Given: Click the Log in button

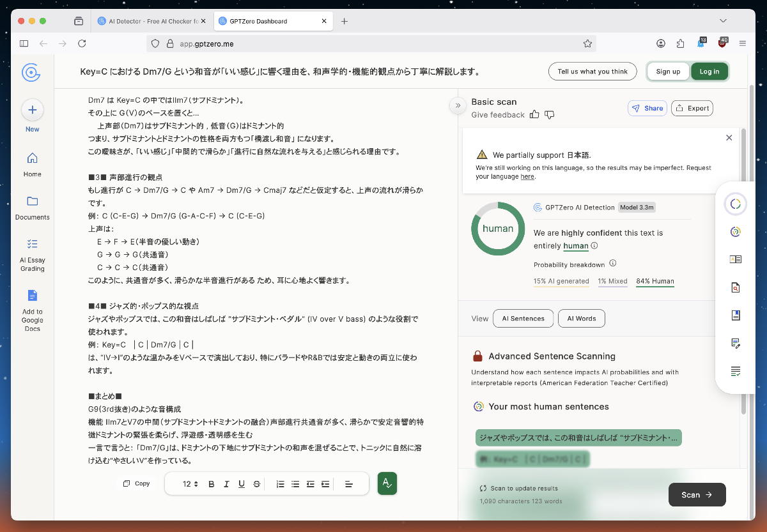Looking at the screenshot, I should coord(709,72).
